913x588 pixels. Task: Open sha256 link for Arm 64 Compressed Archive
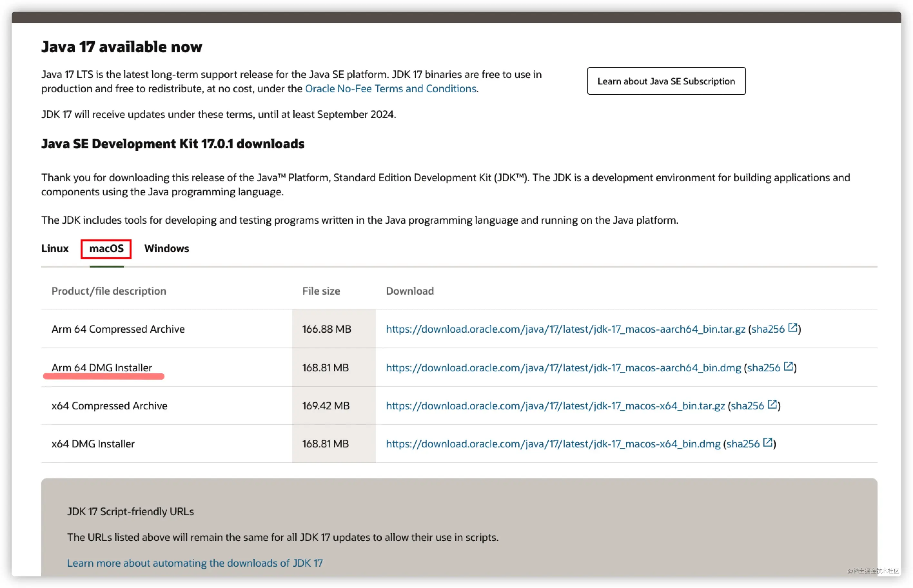768,329
